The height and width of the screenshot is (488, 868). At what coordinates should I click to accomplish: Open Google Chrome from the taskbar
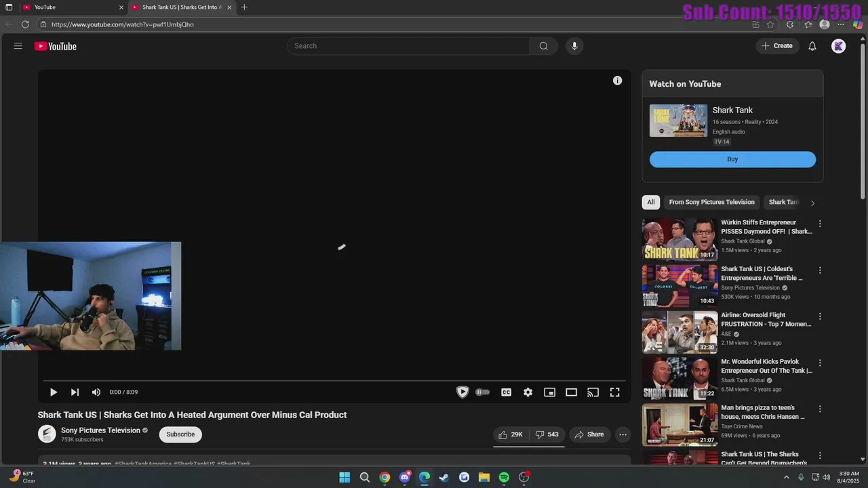tap(384, 477)
